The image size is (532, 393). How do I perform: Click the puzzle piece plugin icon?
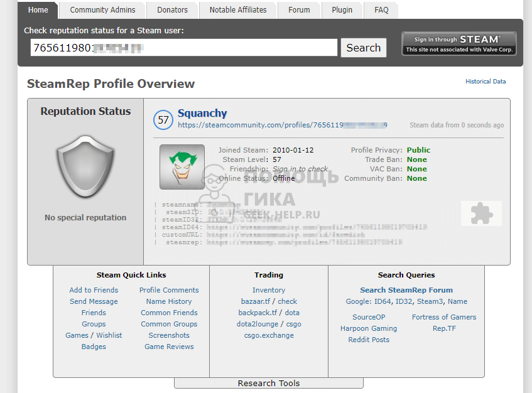pyautogui.click(x=480, y=213)
